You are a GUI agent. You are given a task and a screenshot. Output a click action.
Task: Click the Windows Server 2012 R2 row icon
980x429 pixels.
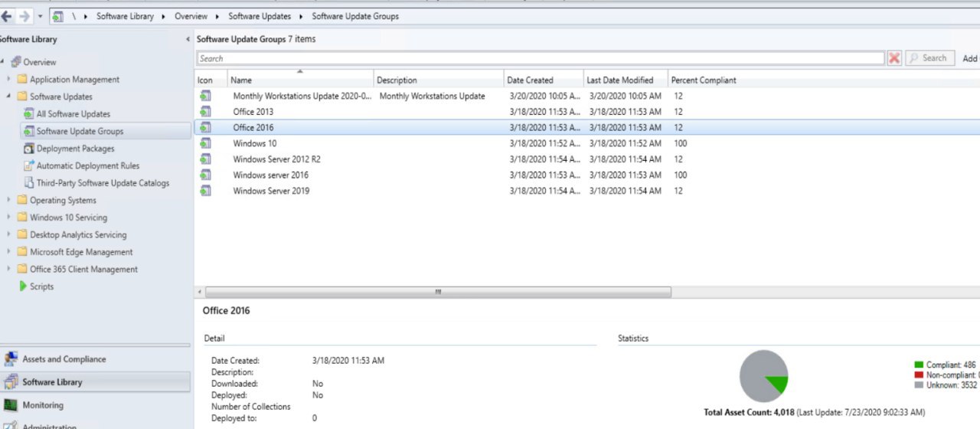[x=204, y=159]
